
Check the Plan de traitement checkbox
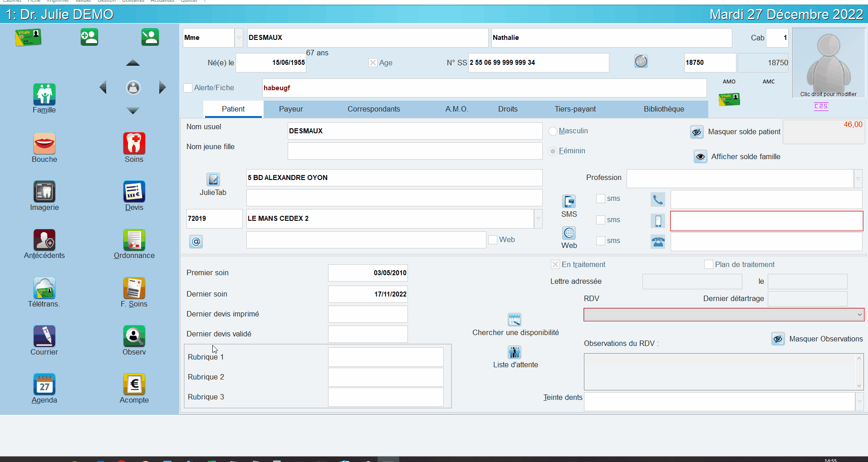pos(708,264)
